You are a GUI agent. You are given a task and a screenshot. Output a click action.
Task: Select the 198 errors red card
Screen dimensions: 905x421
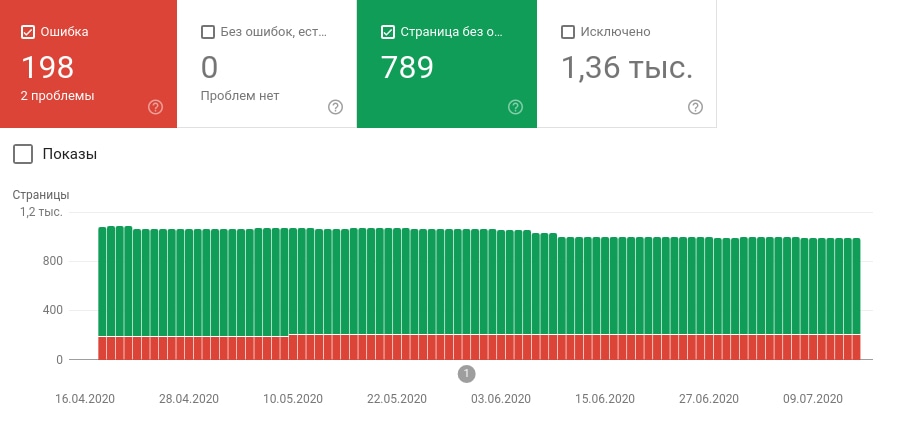tap(88, 64)
